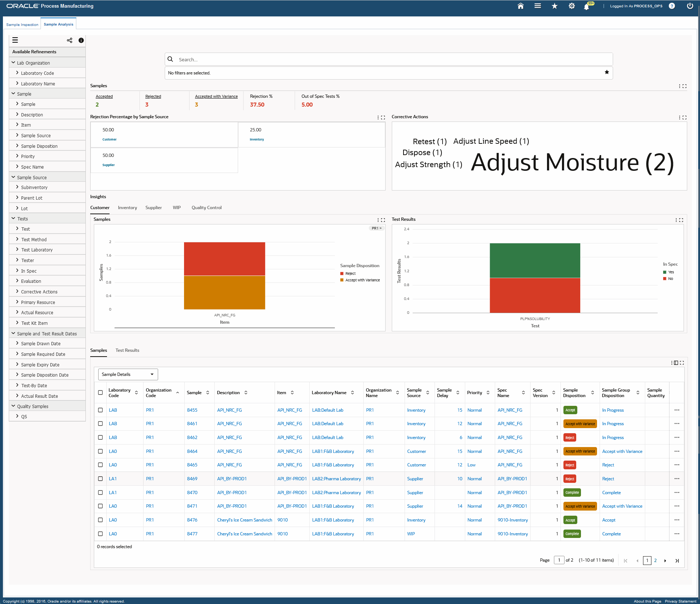Image resolution: width=700 pixels, height=604 pixels.
Task: Toggle column chooser icon above results table
Action: (676, 363)
